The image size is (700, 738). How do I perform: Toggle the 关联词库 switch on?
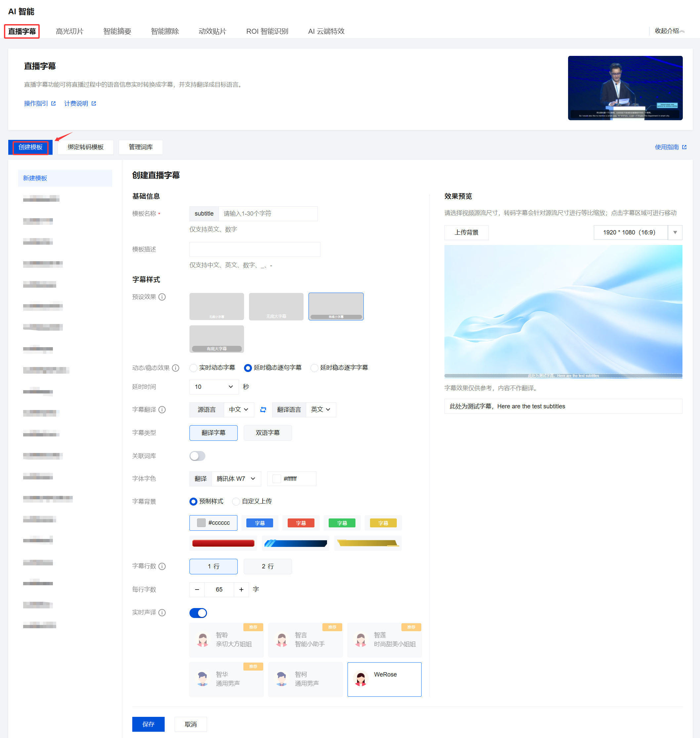[x=197, y=456]
